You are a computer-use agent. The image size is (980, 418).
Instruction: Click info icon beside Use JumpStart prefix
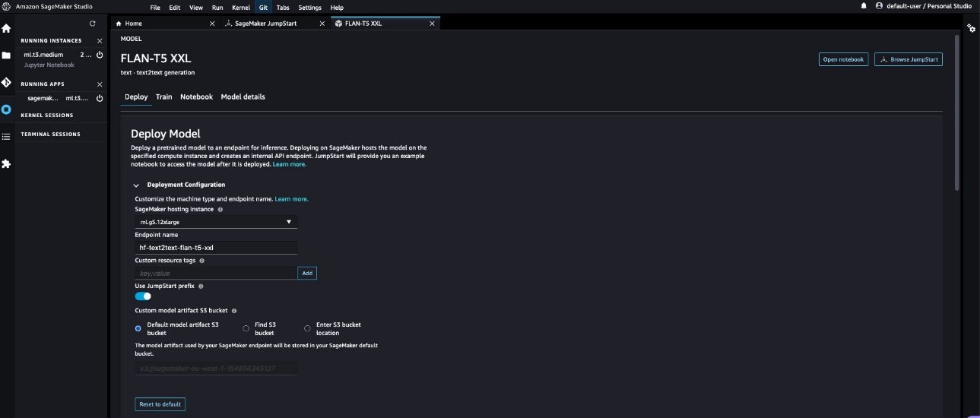tap(200, 286)
